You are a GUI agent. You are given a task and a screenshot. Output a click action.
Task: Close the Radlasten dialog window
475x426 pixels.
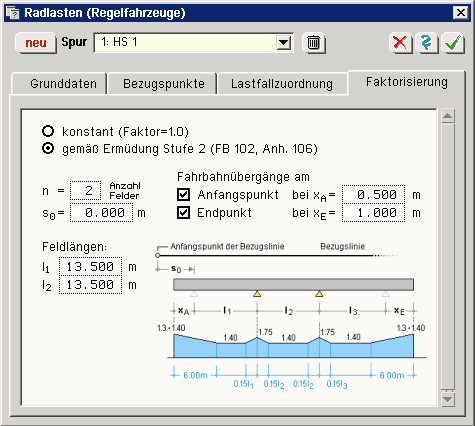pos(461,13)
